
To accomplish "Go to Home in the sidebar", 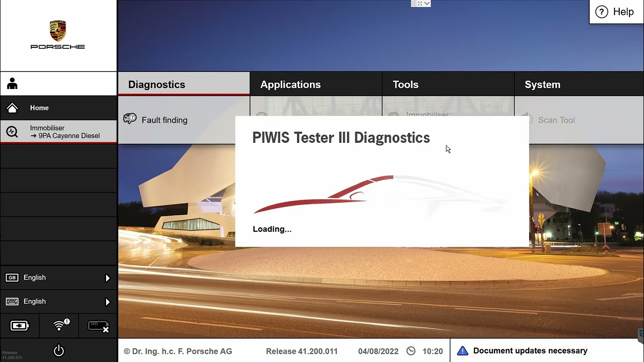I will pos(58,108).
